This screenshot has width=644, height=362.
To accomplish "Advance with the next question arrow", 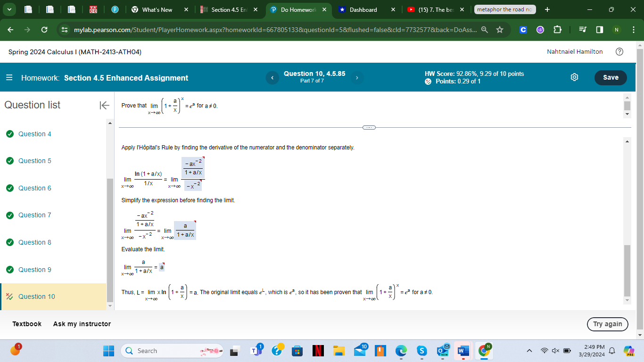I will pos(357,77).
